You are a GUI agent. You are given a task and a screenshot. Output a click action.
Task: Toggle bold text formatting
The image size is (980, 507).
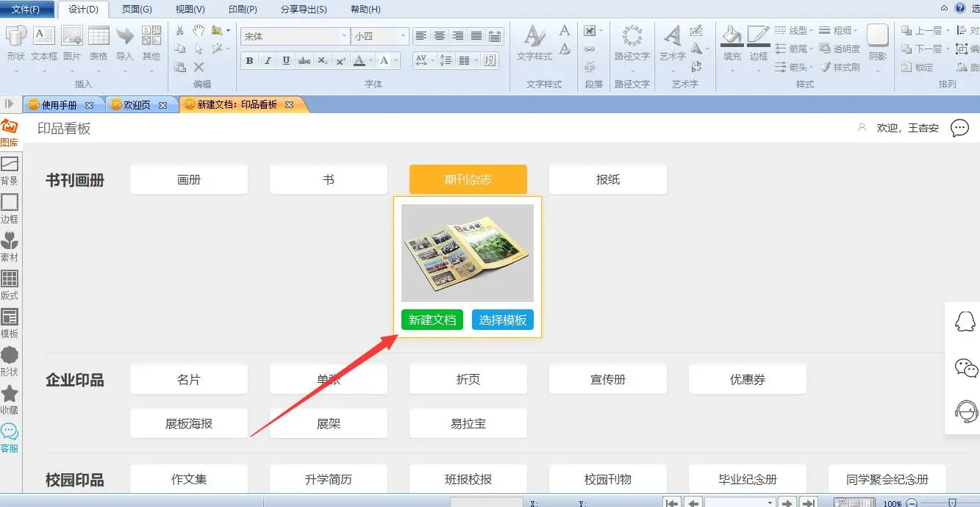point(249,61)
